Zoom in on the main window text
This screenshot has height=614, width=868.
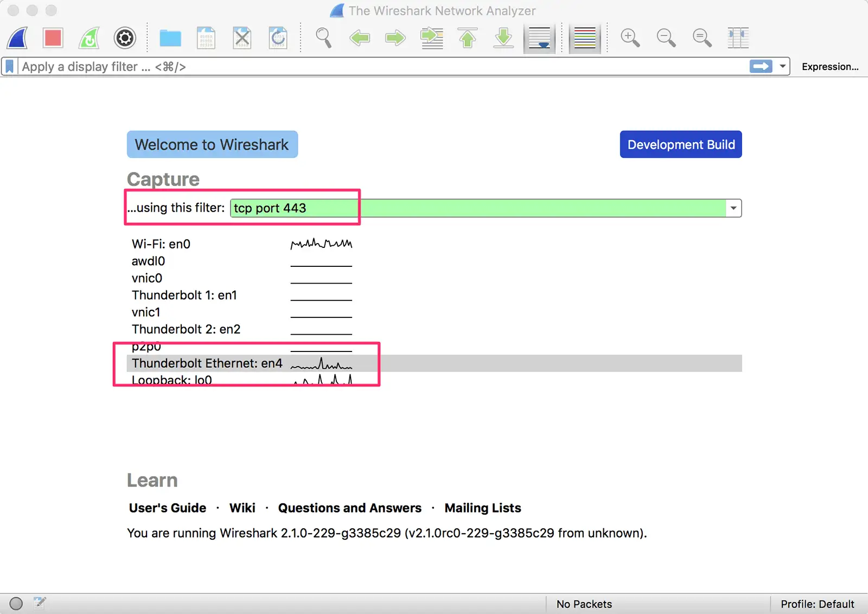[x=630, y=38]
